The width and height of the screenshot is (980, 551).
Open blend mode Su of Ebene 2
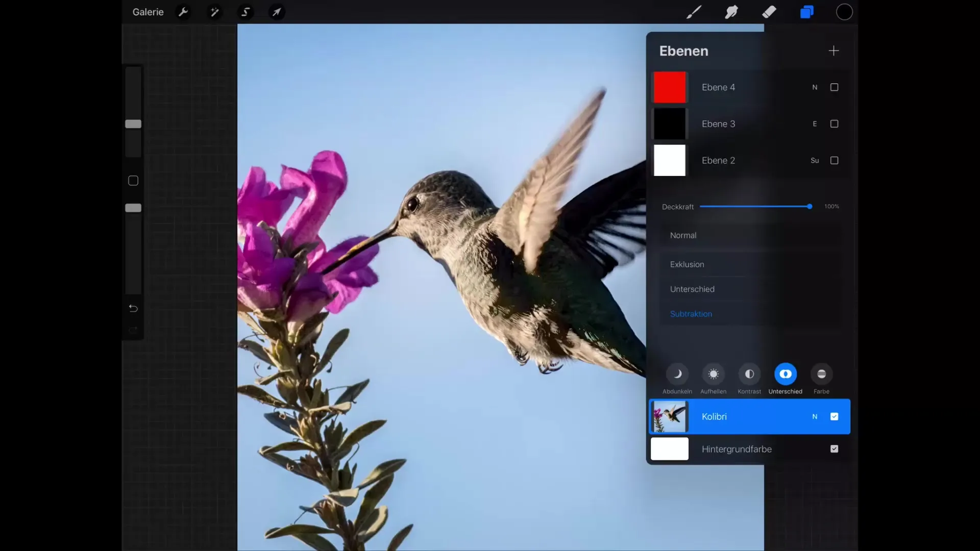(x=815, y=160)
